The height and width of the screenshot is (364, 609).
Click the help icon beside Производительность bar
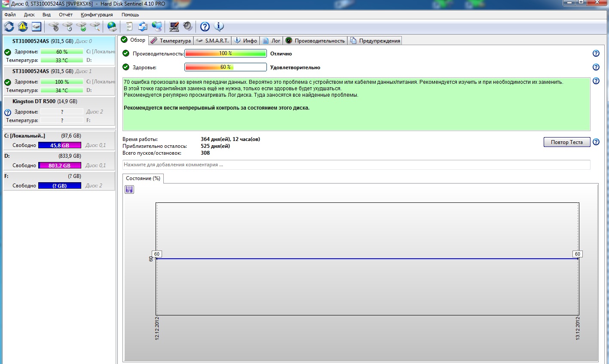click(x=596, y=53)
